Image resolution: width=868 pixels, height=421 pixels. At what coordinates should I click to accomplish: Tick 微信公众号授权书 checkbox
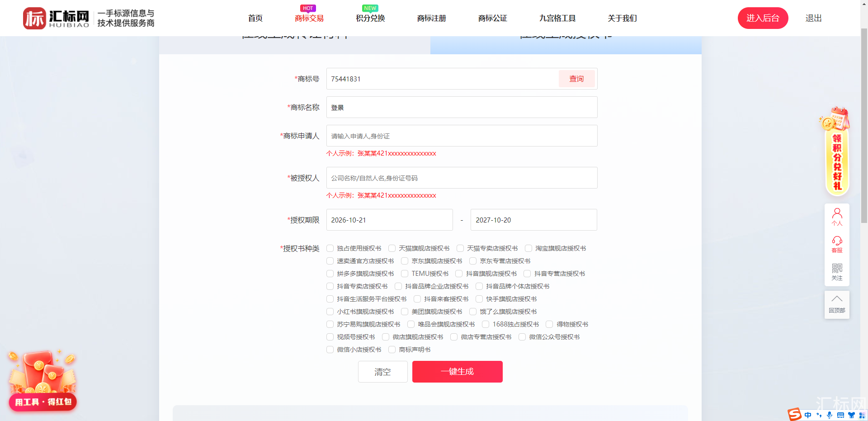pos(522,337)
